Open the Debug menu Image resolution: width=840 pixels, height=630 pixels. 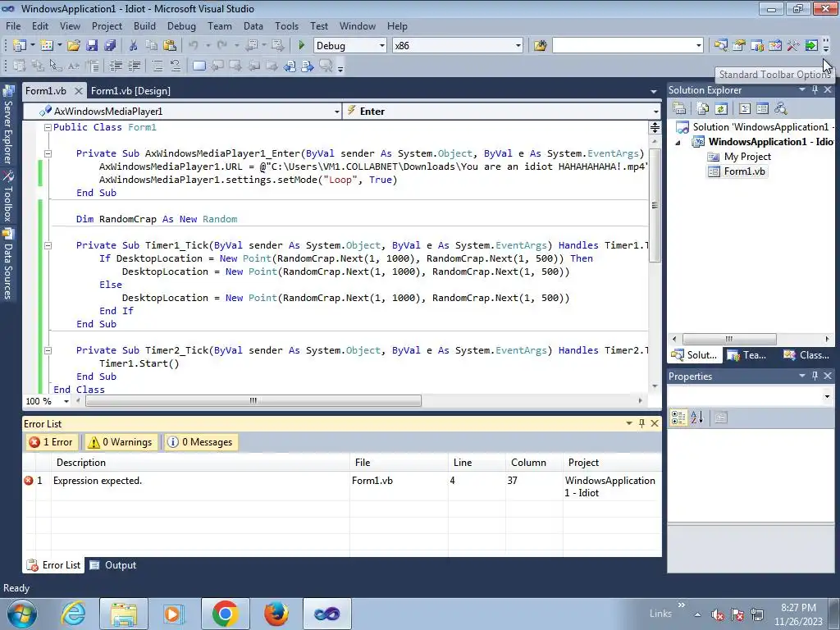click(181, 25)
